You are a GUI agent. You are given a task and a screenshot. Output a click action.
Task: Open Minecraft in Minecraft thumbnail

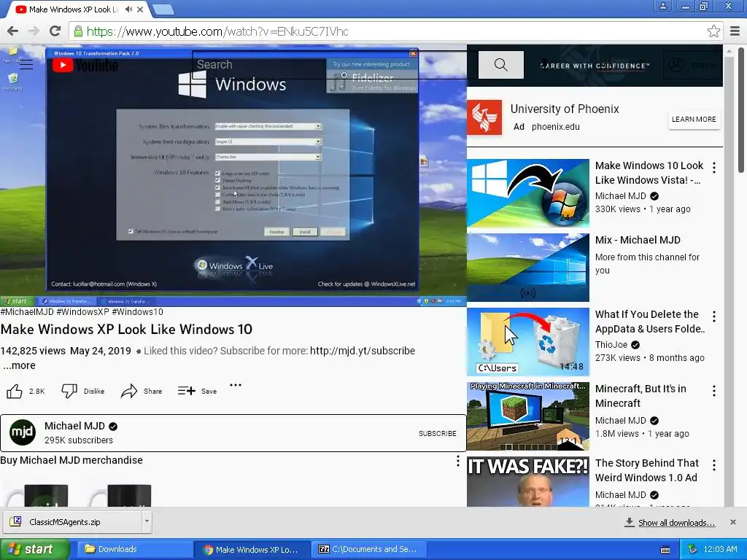pyautogui.click(x=528, y=416)
